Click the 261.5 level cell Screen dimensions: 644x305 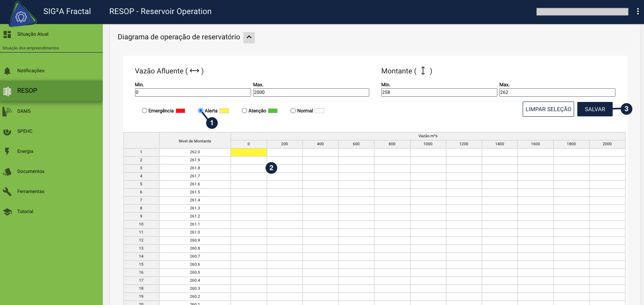pos(195,192)
